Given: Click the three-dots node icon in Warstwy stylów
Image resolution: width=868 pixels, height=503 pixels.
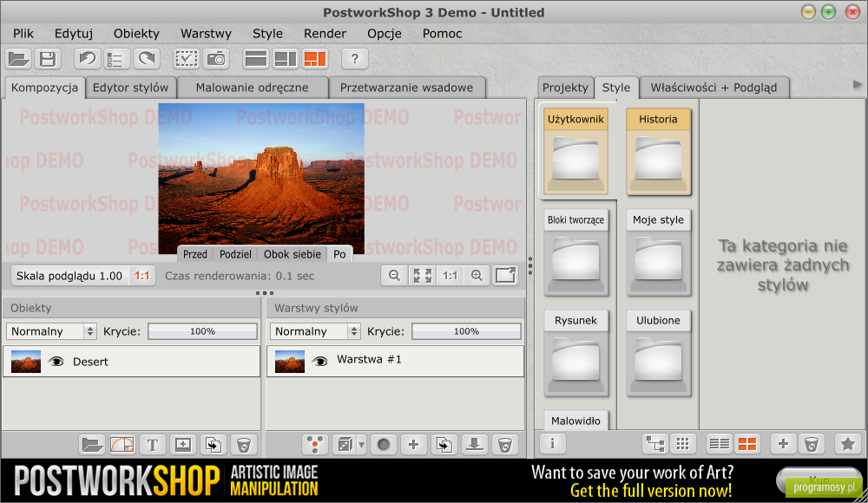Looking at the screenshot, I should coord(315,444).
